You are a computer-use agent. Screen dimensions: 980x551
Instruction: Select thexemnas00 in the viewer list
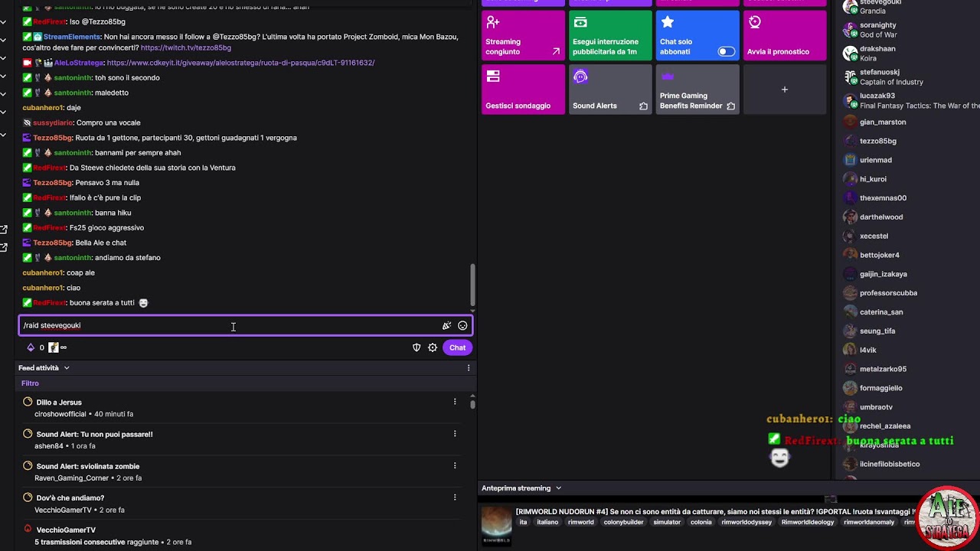[883, 198]
